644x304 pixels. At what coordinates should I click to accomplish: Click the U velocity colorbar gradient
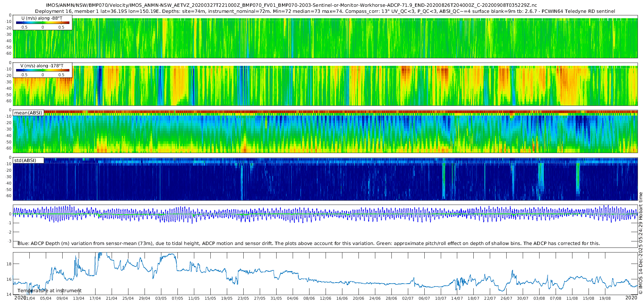coord(43,23)
